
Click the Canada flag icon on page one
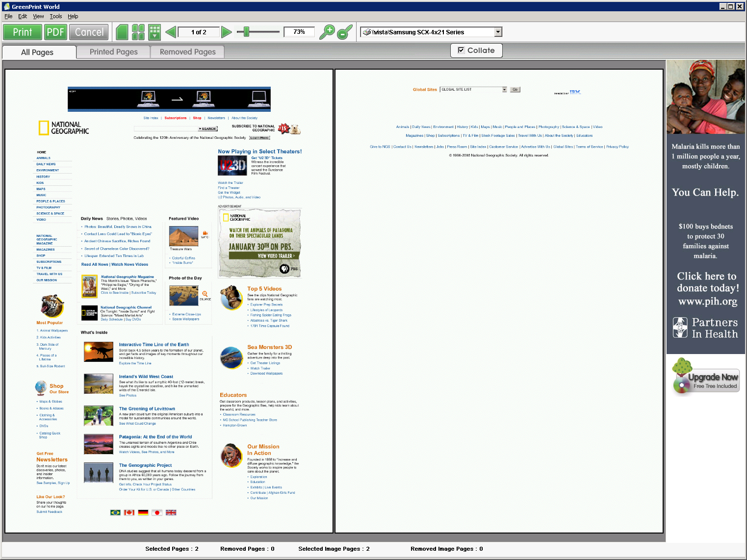coord(129,512)
